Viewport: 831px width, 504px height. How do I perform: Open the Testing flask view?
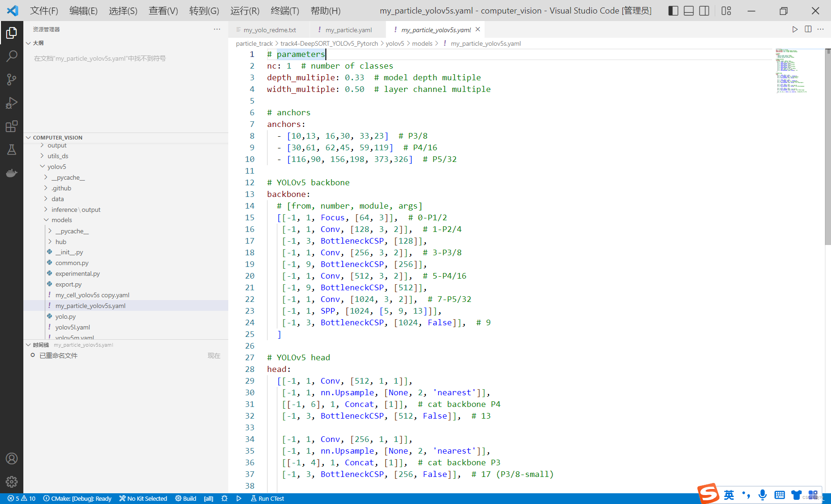pyautogui.click(x=12, y=149)
